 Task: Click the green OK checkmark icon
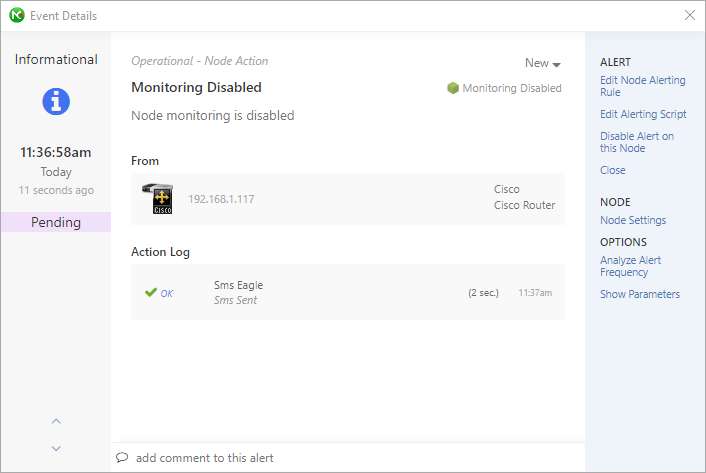tap(150, 293)
